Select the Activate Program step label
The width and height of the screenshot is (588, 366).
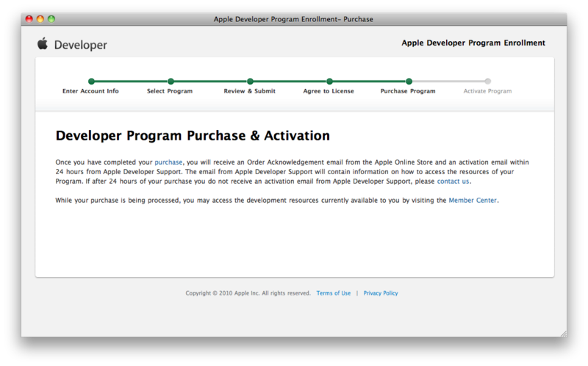click(487, 91)
